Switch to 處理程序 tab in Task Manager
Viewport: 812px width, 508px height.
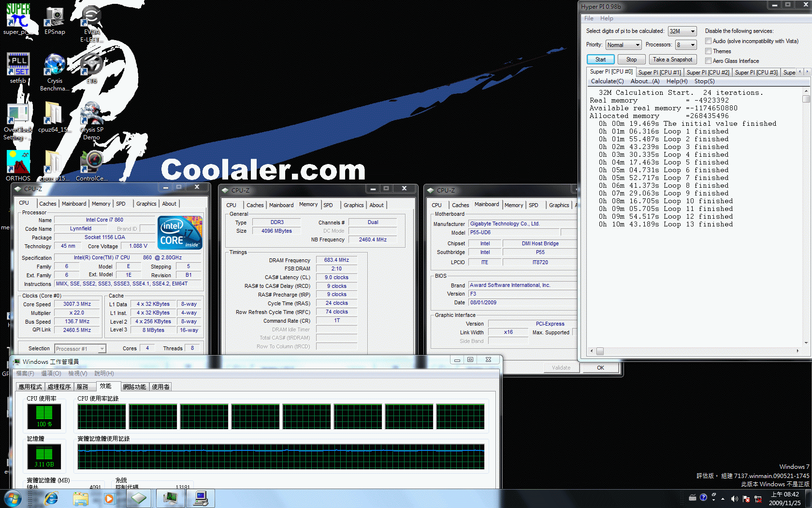pyautogui.click(x=59, y=387)
